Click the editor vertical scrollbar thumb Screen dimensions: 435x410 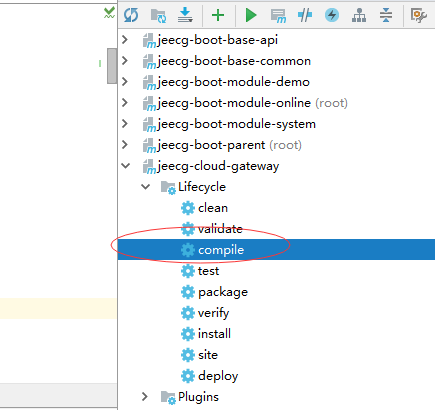pos(112,66)
